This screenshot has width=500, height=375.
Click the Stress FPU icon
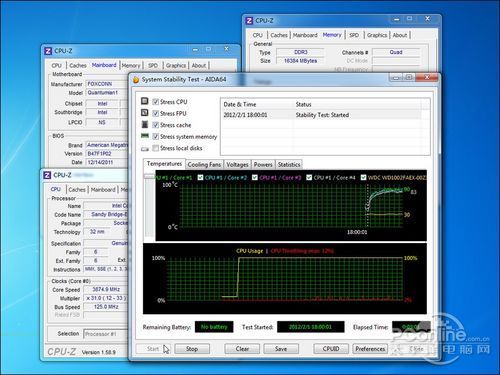[x=145, y=113]
